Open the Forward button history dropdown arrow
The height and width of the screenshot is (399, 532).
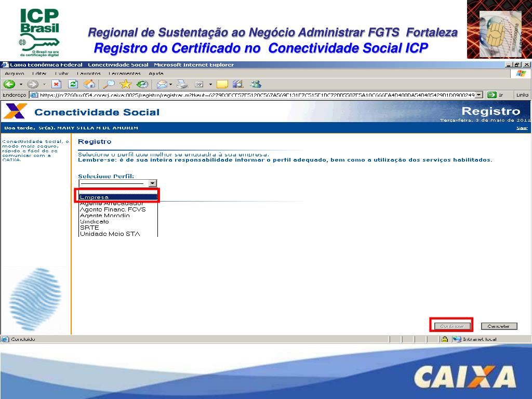click(x=44, y=85)
